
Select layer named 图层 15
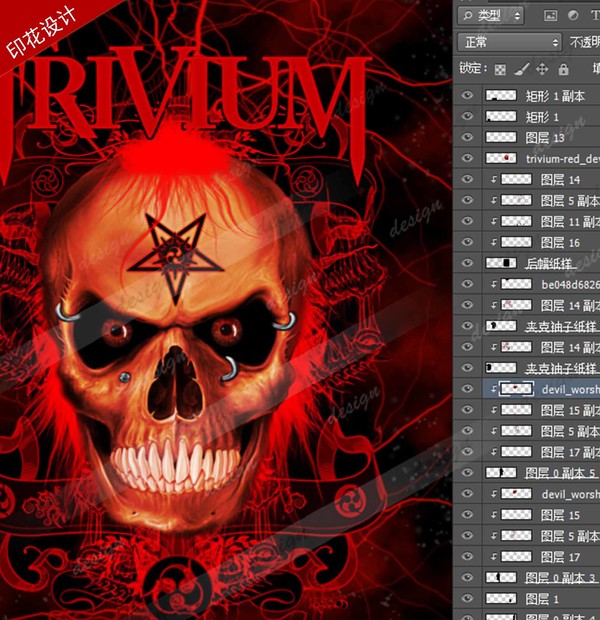pyautogui.click(x=560, y=515)
